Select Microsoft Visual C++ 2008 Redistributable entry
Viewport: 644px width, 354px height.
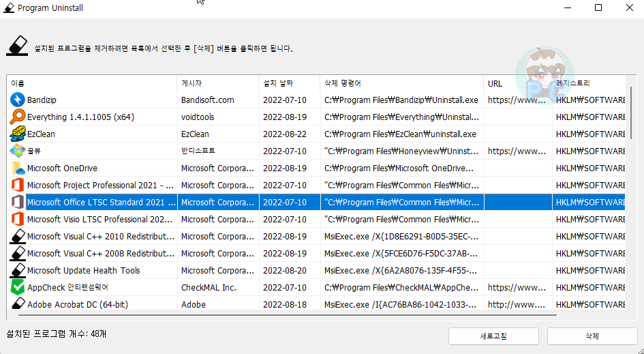[x=101, y=254]
